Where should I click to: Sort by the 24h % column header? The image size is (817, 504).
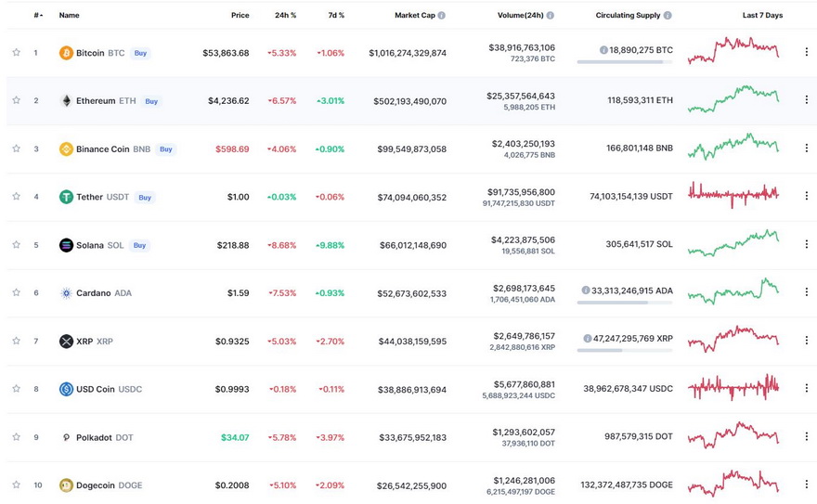[286, 15]
